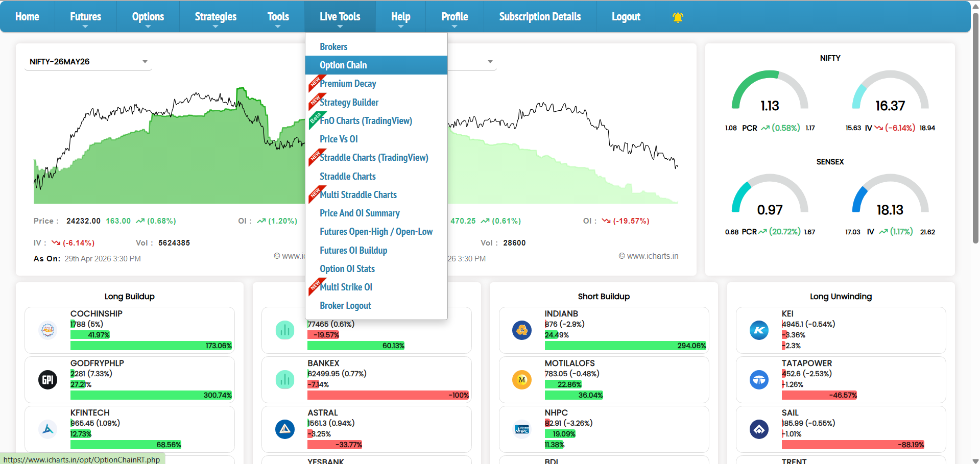Click the page vertical scrollbar
This screenshot has height=464, width=980.
point(975,128)
